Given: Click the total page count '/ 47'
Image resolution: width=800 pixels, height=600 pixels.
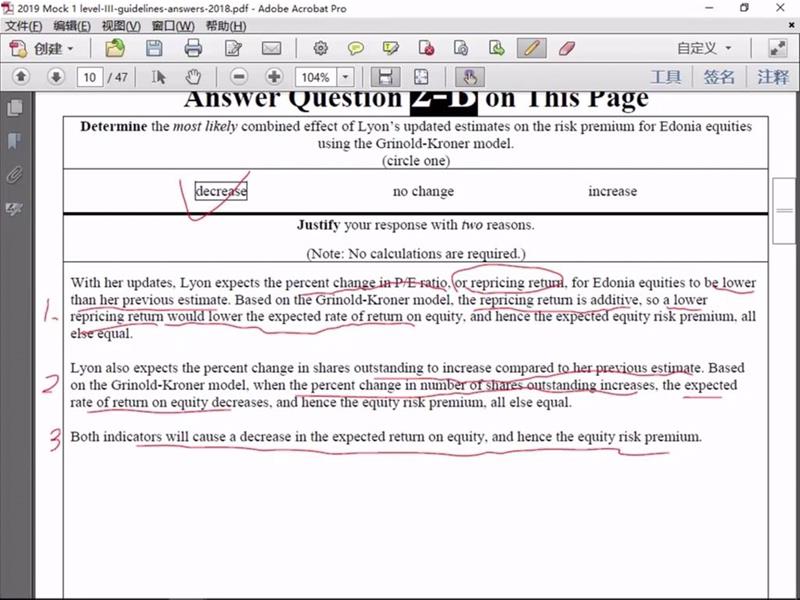Looking at the screenshot, I should (118, 78).
